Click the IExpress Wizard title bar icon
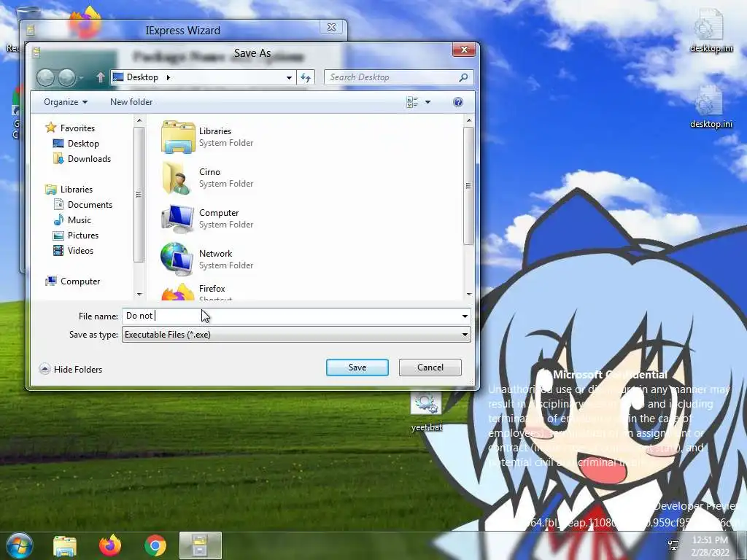This screenshot has width=747, height=560. tap(30, 31)
